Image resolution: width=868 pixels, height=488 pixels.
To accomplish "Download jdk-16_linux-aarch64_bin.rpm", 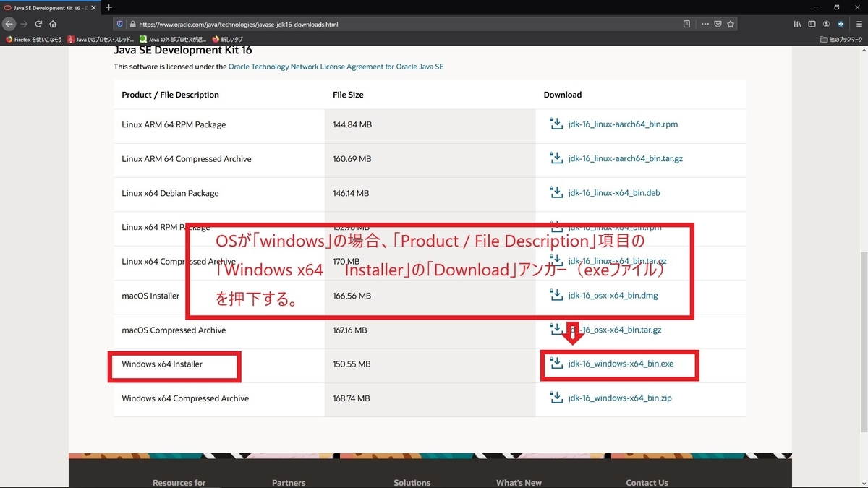I will coord(623,124).
